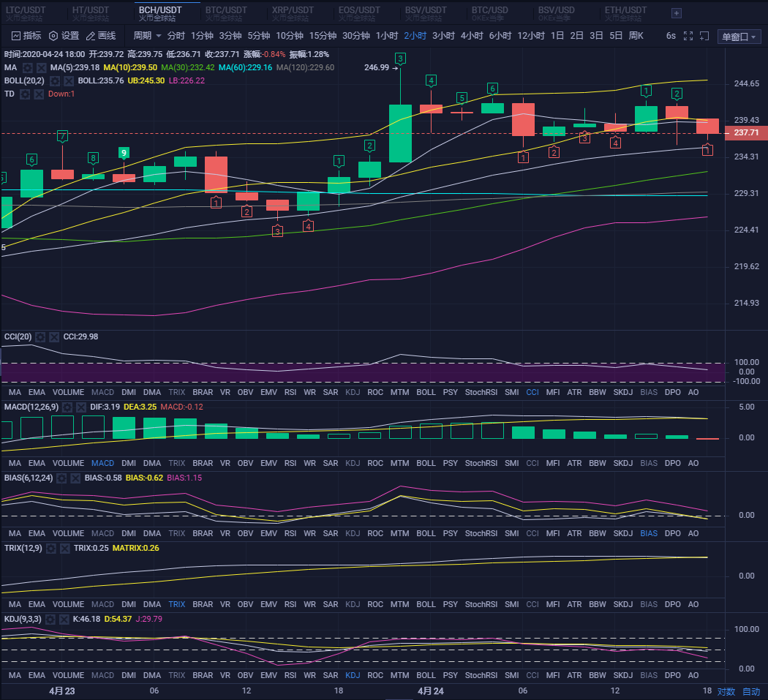Toggle VOLUME in the CCI pane indicator row
Image resolution: width=768 pixels, height=700 pixels.
point(68,392)
